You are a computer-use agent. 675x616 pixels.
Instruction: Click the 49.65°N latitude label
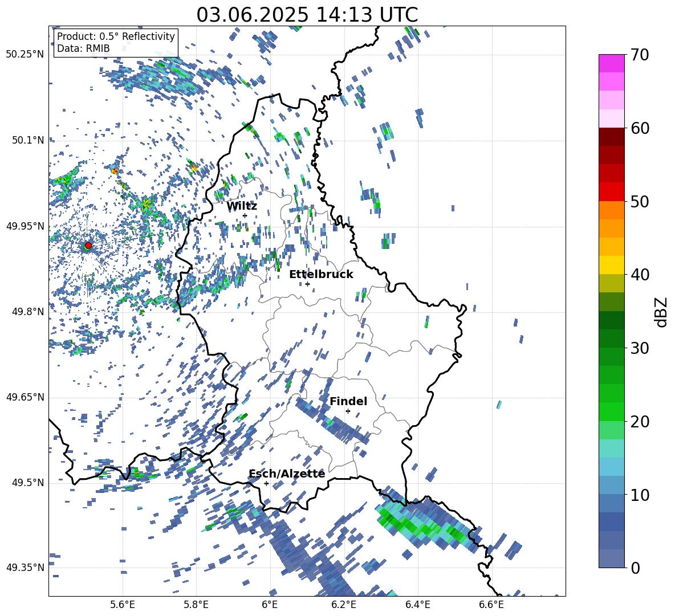[x=25, y=397]
